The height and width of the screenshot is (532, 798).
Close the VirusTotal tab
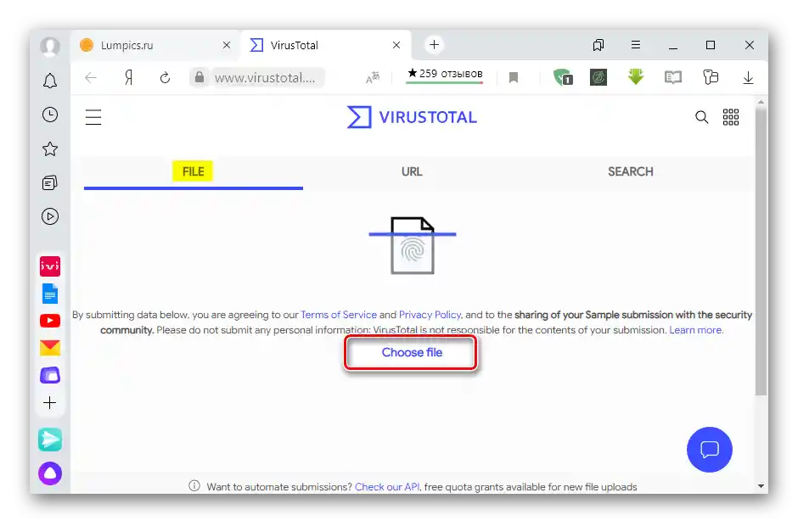click(x=396, y=45)
